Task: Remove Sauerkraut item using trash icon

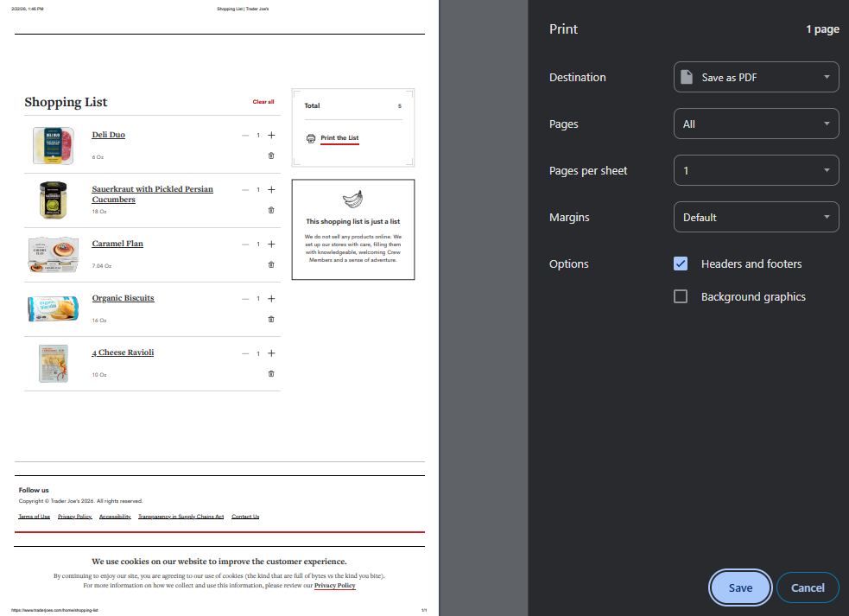Action: coord(271,210)
